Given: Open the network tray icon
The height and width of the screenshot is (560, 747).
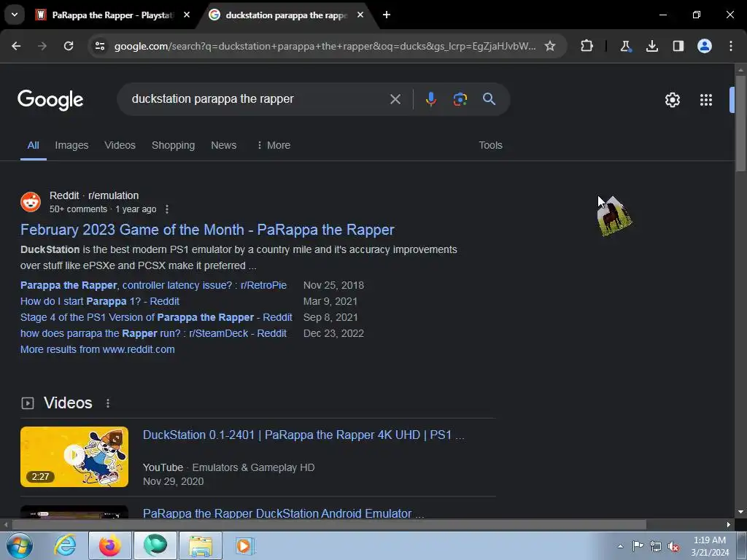Looking at the screenshot, I should [x=656, y=546].
